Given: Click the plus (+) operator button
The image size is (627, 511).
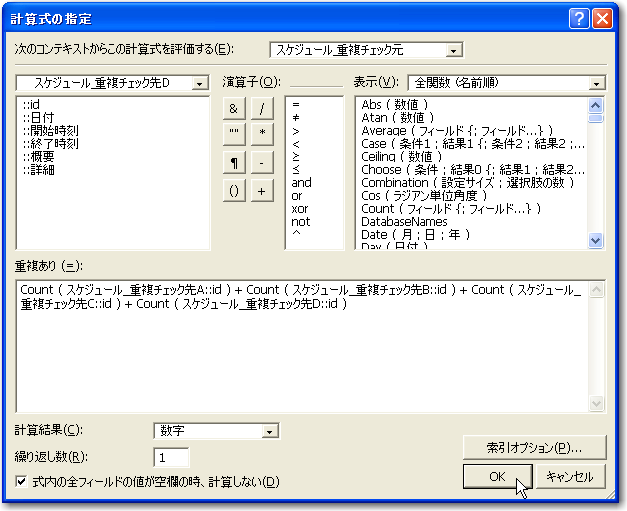Looking at the screenshot, I should (x=261, y=191).
